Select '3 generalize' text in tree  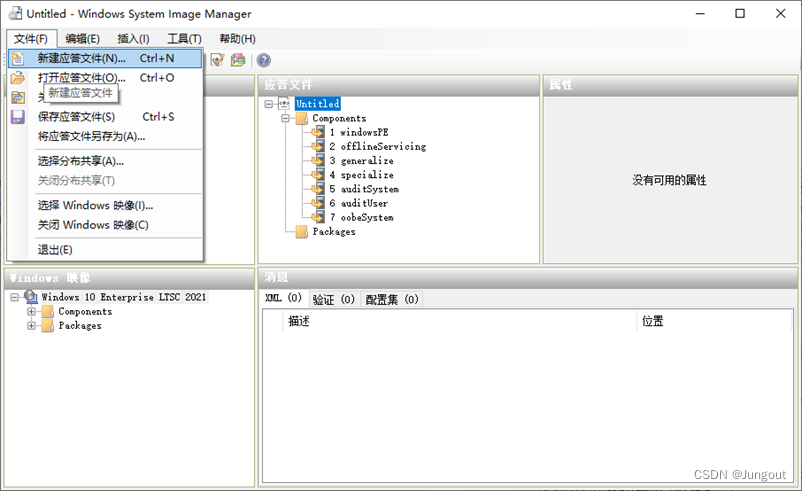tap(361, 161)
